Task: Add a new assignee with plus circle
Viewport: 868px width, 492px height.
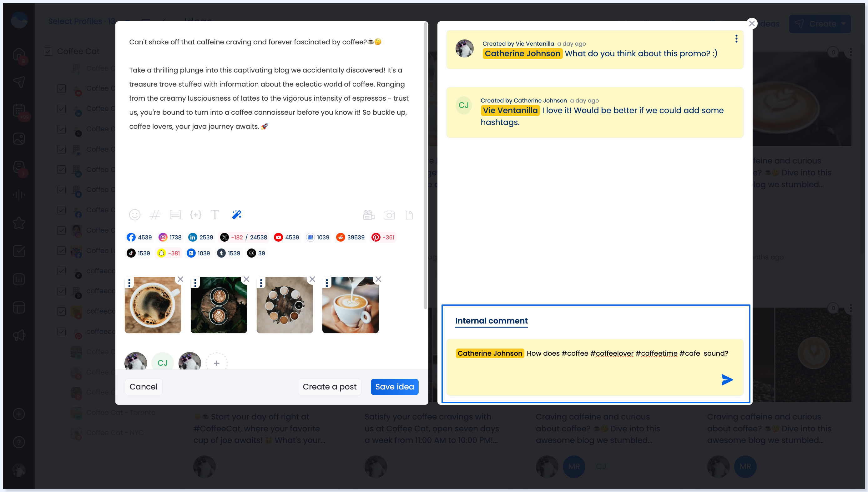Action: pos(217,363)
